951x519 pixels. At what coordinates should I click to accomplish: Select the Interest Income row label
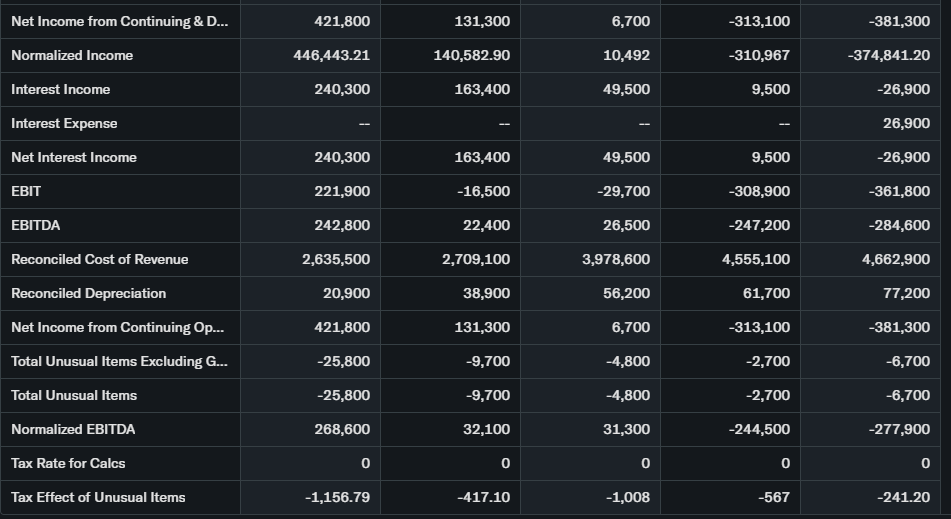(x=61, y=89)
